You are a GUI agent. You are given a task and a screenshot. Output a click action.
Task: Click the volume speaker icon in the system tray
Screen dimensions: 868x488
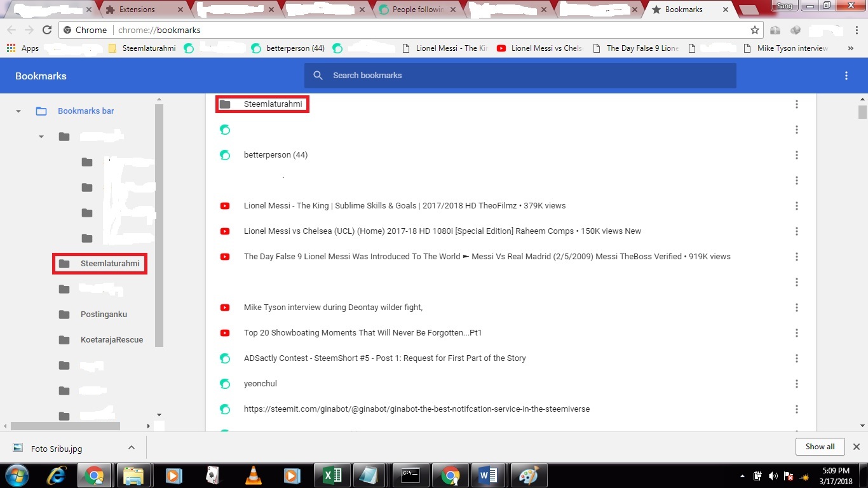pos(773,476)
